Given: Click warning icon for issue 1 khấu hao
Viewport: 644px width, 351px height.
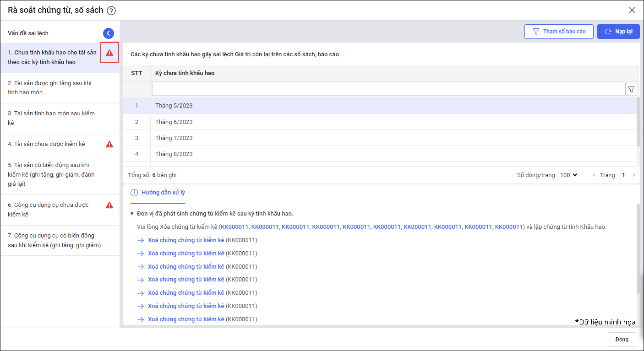Looking at the screenshot, I should point(109,53).
